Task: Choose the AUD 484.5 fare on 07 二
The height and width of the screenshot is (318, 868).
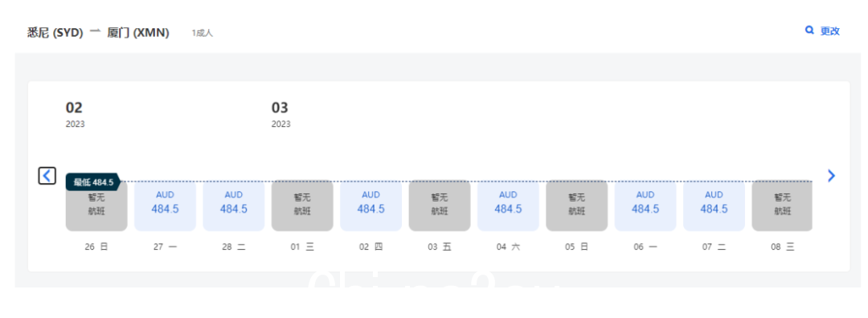Action: pos(714,206)
